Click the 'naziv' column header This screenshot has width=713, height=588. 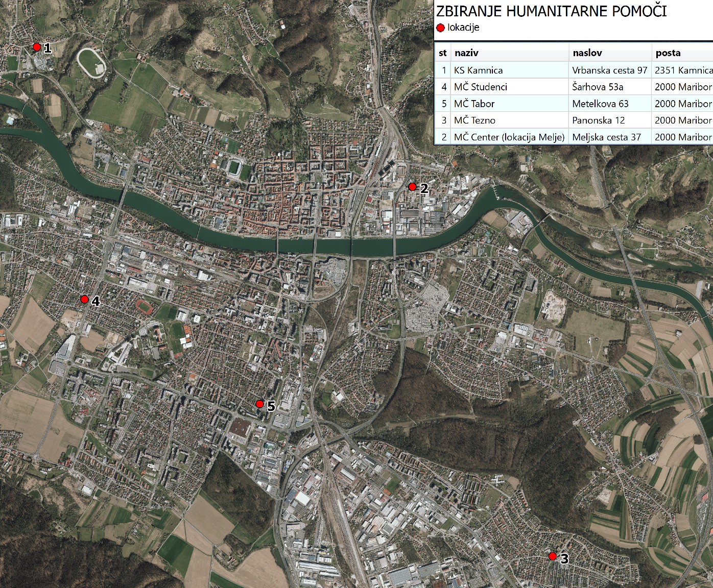(510, 53)
